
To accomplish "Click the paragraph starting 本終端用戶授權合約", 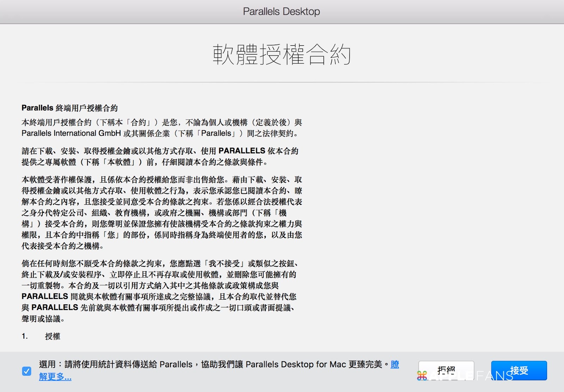I will (162, 128).
